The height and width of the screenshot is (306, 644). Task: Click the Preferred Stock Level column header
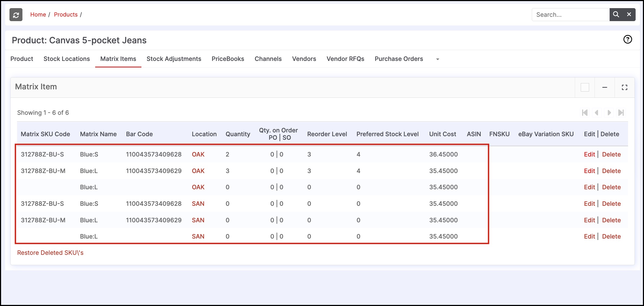click(387, 134)
